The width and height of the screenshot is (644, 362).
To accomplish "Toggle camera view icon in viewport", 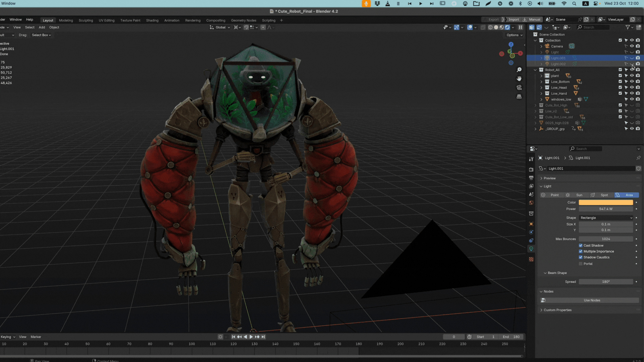I will 519,87.
